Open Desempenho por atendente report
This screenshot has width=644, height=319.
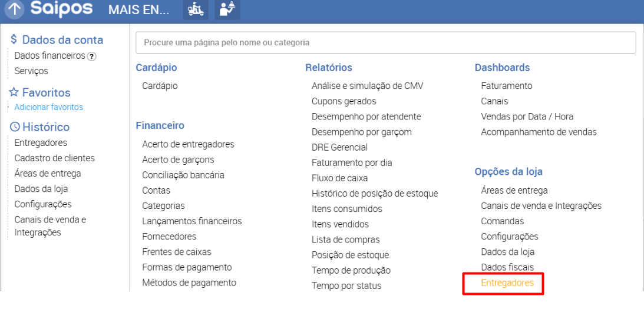tap(366, 117)
